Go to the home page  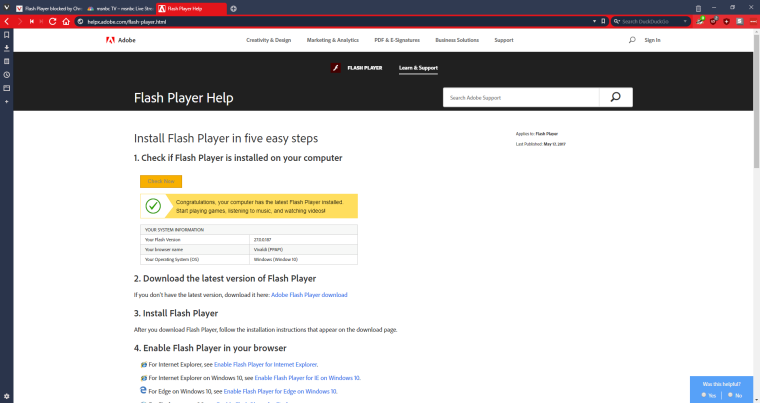click(x=66, y=21)
